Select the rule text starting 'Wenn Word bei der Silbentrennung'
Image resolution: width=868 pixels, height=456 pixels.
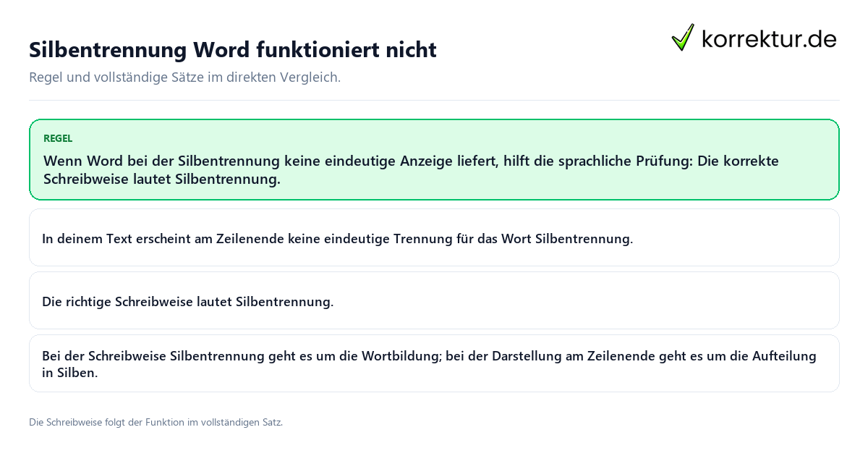click(411, 170)
